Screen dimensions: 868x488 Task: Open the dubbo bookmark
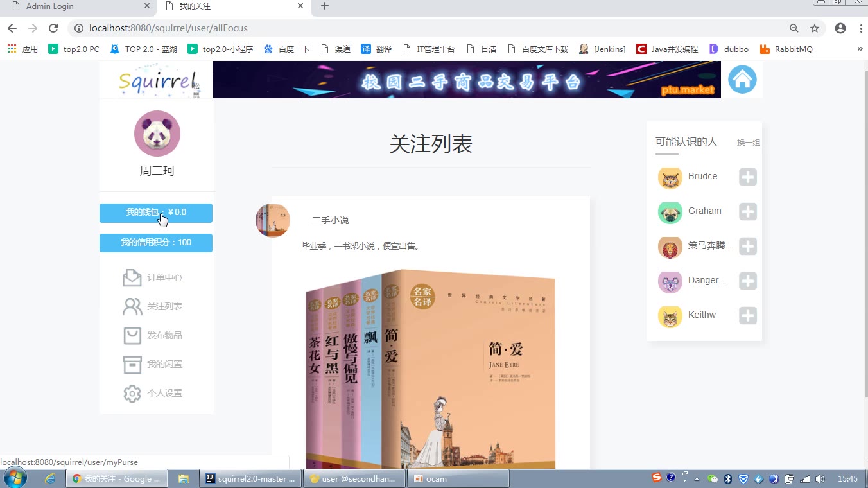tap(729, 49)
